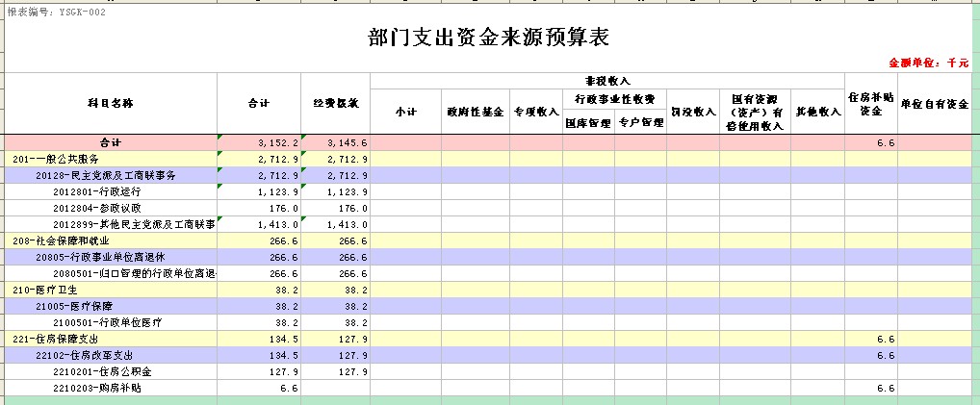Click 经费拨款 value 127.9 for 22102-住房改革支出

coord(353,356)
